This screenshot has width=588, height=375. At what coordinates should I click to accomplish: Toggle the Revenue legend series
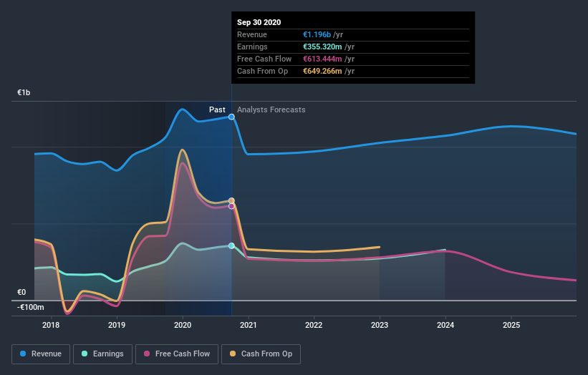[x=41, y=354]
